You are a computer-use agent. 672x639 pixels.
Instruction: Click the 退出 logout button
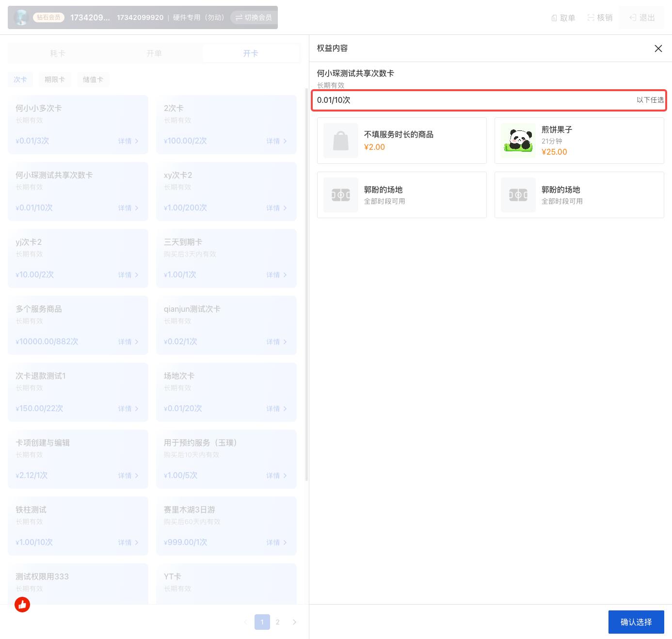tap(642, 18)
